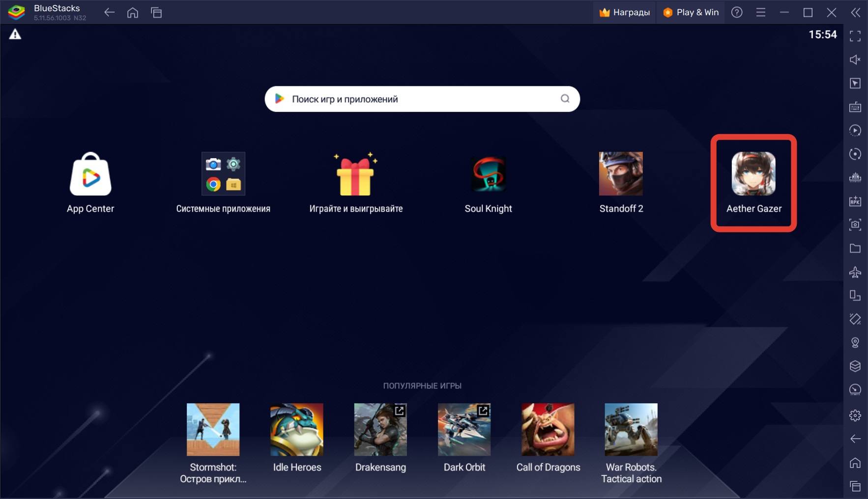Viewport: 868px width, 499px height.
Task: Open Call of Dragons popular game thumbnail
Action: [x=548, y=429]
